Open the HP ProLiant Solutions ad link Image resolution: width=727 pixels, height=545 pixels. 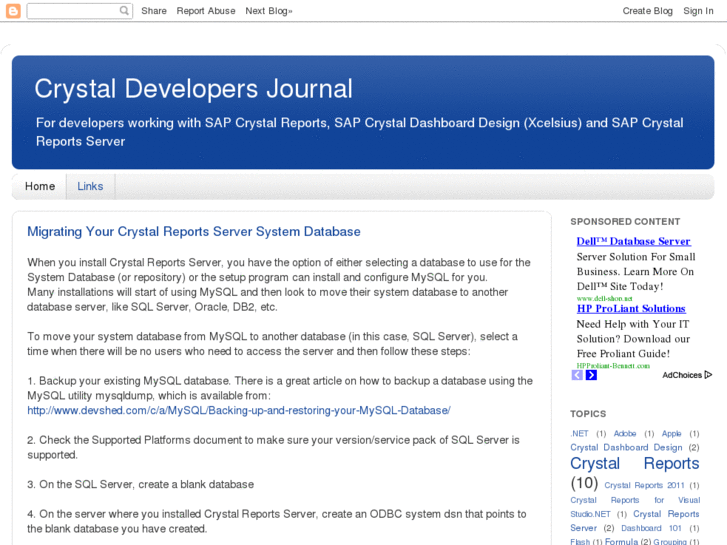pos(631,308)
